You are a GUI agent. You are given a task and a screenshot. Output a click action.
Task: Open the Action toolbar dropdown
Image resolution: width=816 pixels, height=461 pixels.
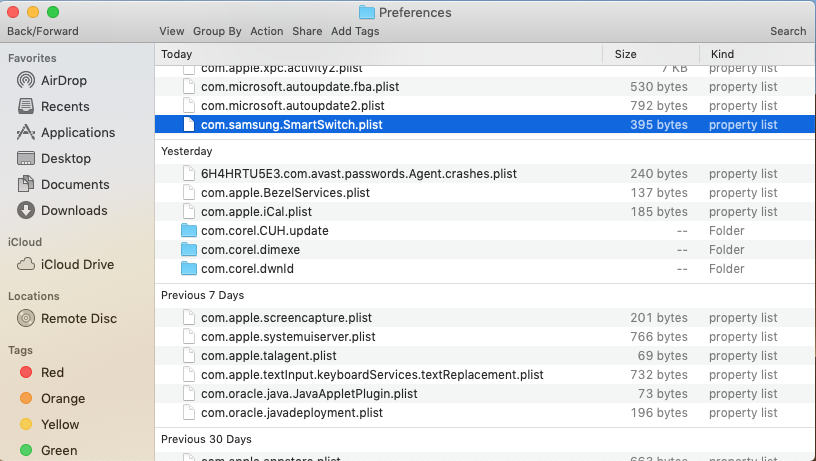coord(267,31)
